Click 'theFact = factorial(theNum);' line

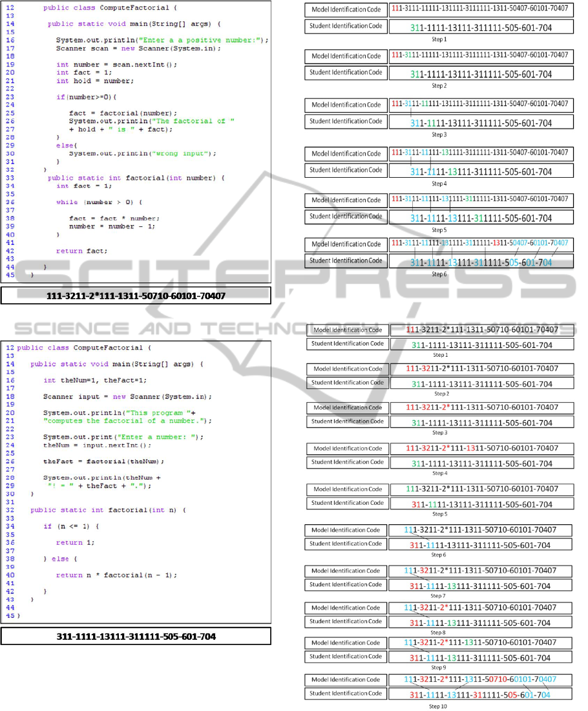click(x=103, y=462)
